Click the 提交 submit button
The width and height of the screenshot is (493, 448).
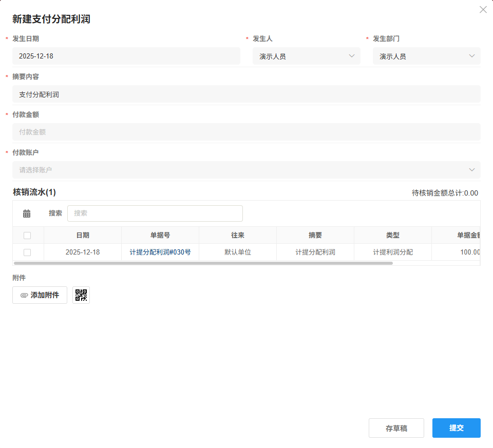click(456, 427)
